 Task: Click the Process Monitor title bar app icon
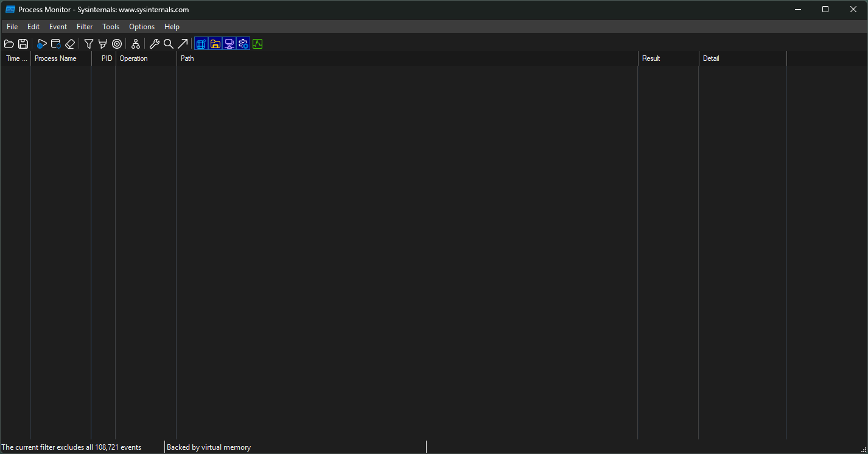(10, 9)
